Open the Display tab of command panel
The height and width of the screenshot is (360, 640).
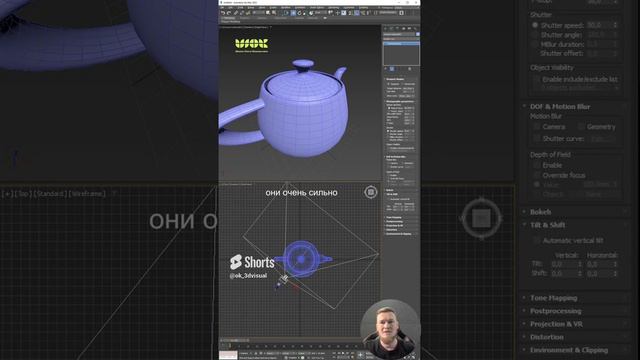(409, 29)
